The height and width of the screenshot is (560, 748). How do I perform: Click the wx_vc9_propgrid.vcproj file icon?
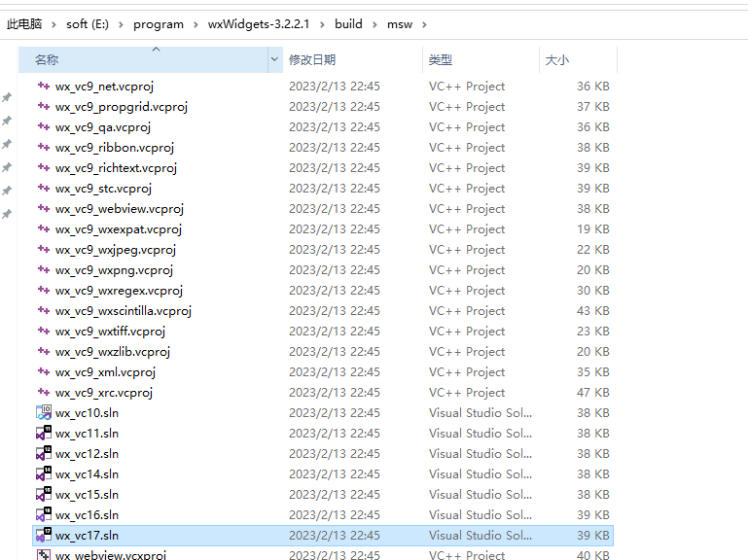tap(44, 106)
